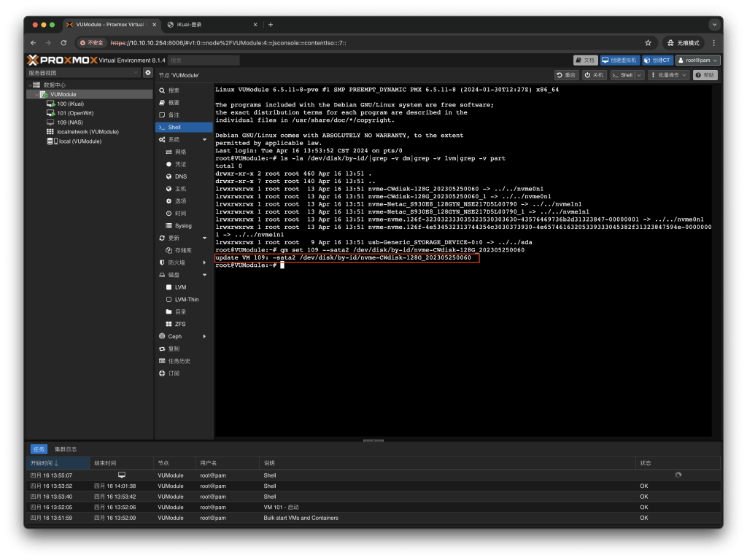Open the root@pam user dropdown
The width and height of the screenshot is (747, 560).
tap(698, 61)
